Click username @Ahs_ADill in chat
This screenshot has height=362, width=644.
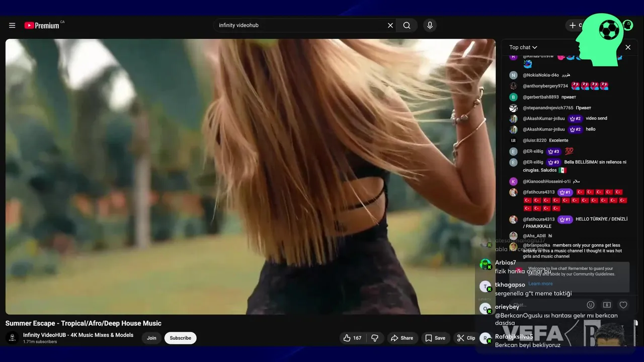[534, 236]
